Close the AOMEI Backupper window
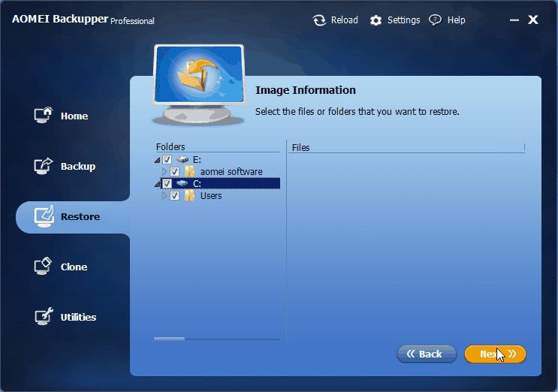The width and height of the screenshot is (558, 392). [x=533, y=20]
